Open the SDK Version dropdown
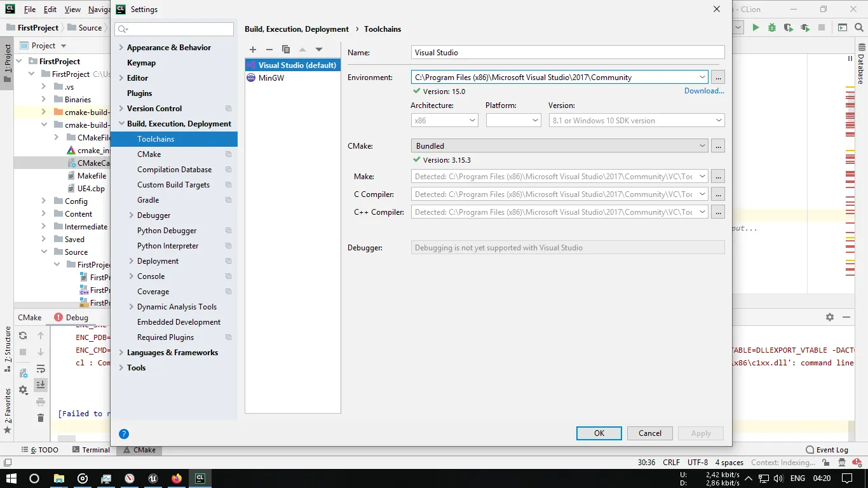 click(637, 120)
